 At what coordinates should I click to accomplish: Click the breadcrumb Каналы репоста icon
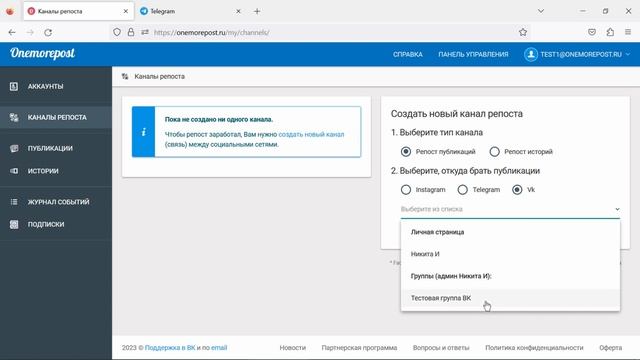(x=125, y=76)
